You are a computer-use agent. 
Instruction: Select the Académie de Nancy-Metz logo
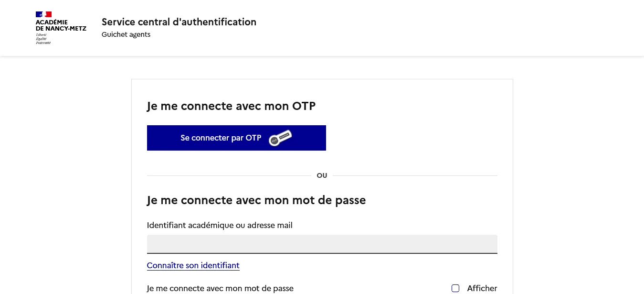[61, 28]
